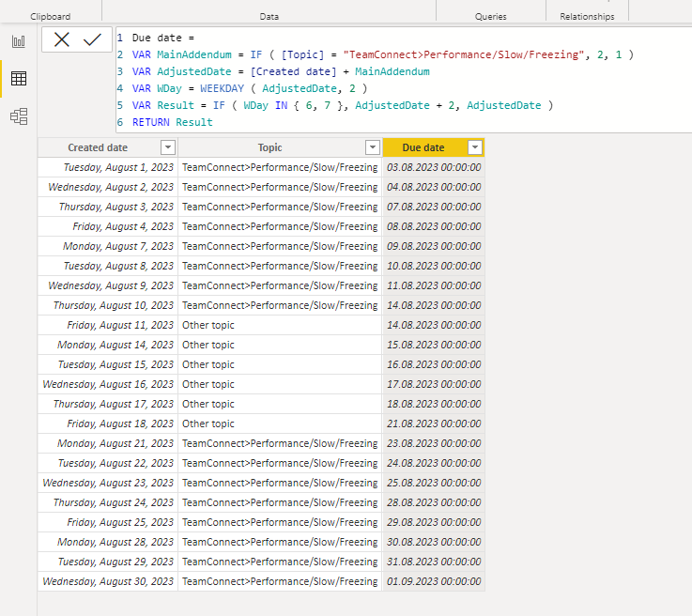Select cell 'Tuesday, August 8, 2023'

(x=108, y=266)
